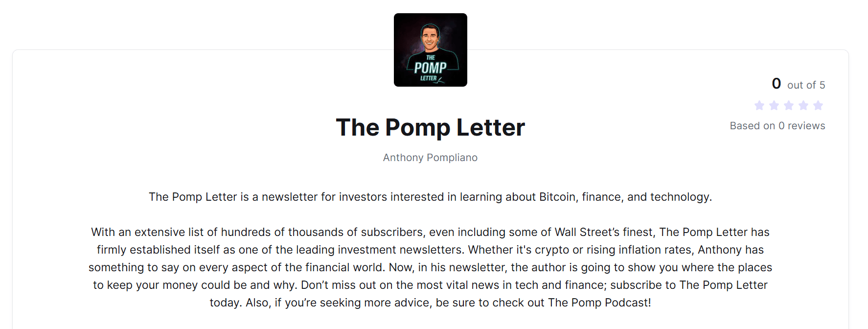Image resolution: width=868 pixels, height=329 pixels.
Task: Click the POMP text inside the logo
Action: pos(430,68)
